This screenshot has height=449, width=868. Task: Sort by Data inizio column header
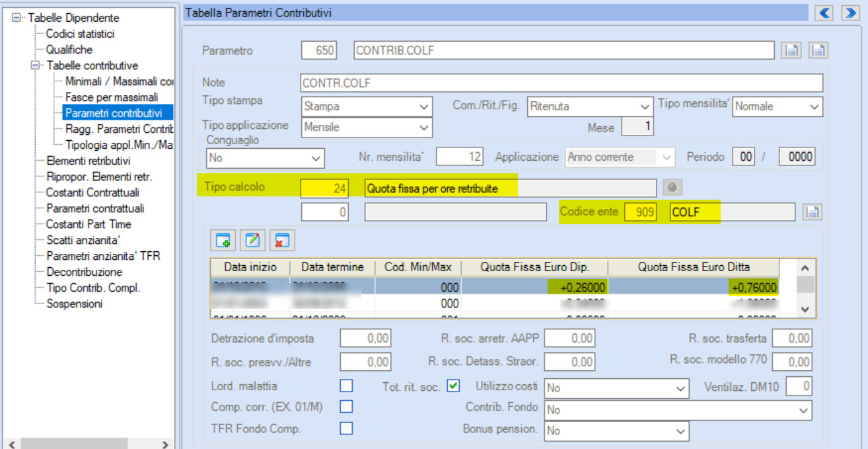pyautogui.click(x=250, y=268)
